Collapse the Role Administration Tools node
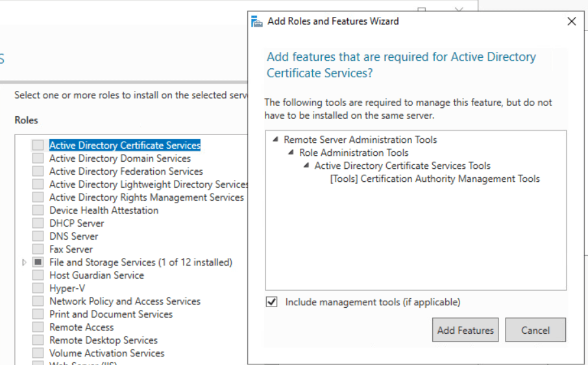Screen dimensions: 588x365 click(291, 153)
